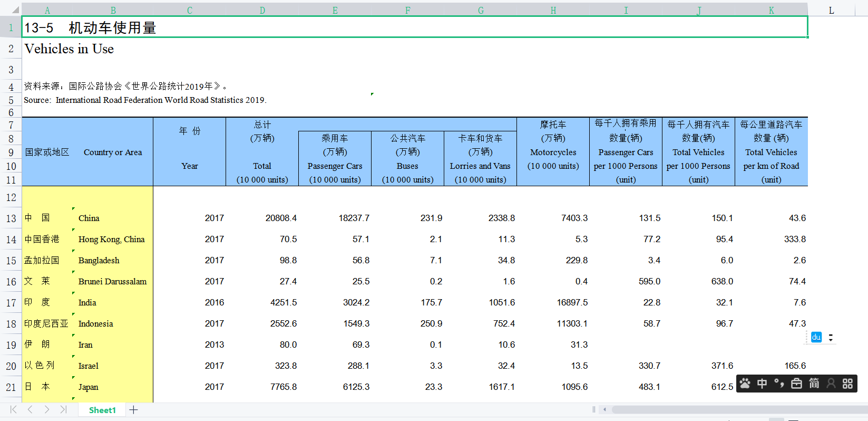The image size is (868, 421).
Task: Click the sheet tab bar split handle
Action: point(594,409)
